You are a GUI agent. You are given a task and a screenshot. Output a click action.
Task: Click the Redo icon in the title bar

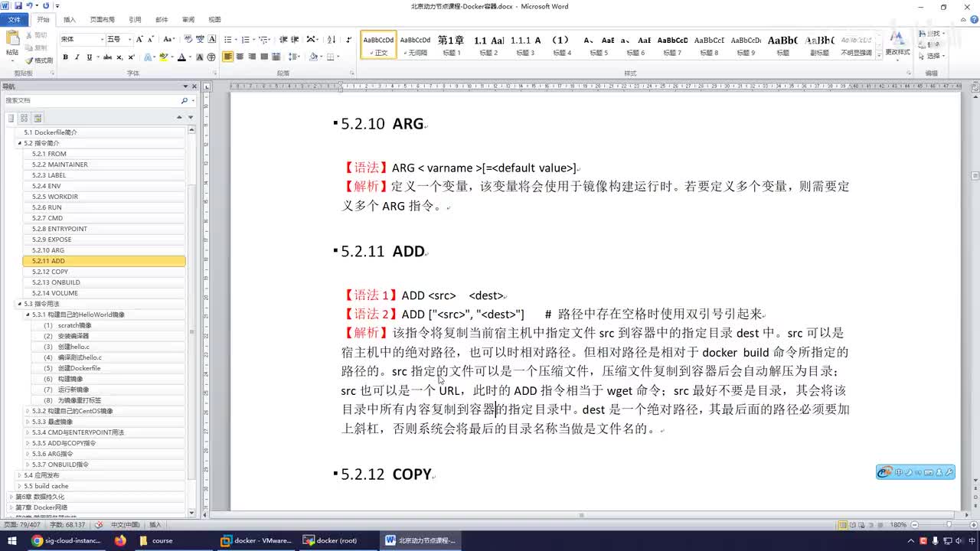click(x=46, y=6)
